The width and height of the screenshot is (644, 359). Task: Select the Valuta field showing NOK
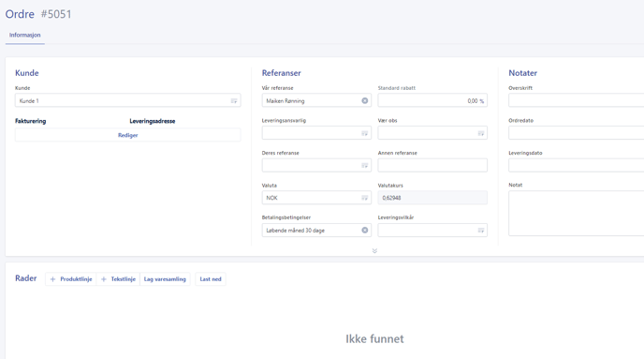(316, 198)
